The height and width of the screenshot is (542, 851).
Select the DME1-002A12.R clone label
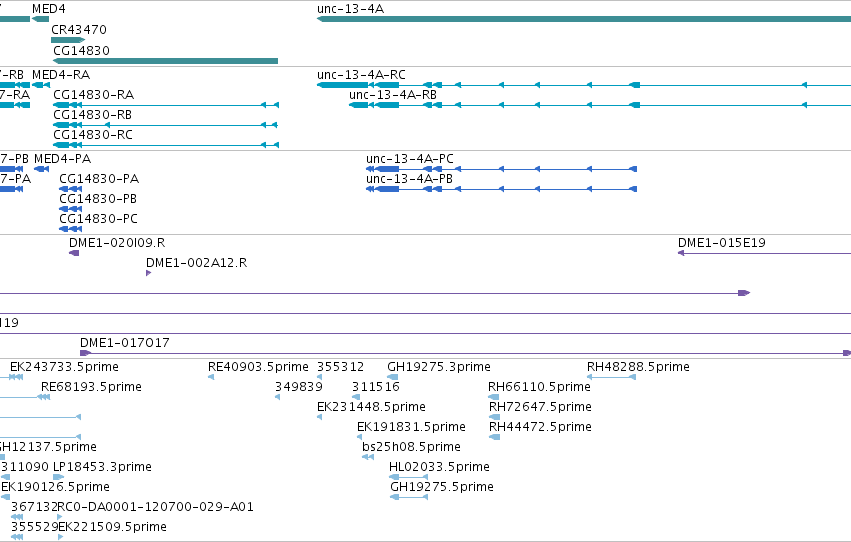coord(196,263)
